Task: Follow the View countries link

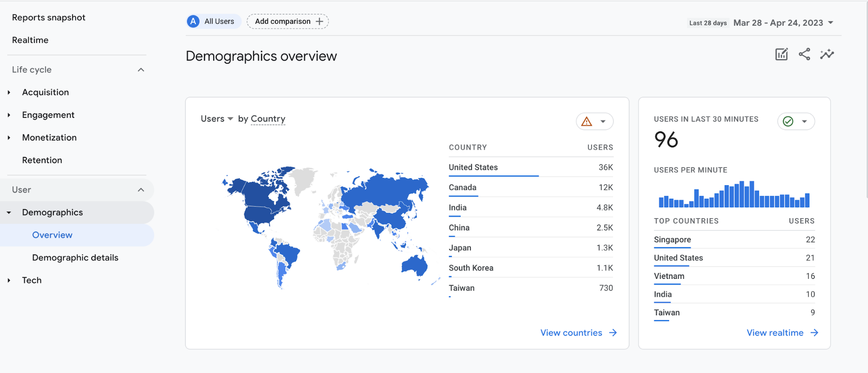Action: point(571,333)
